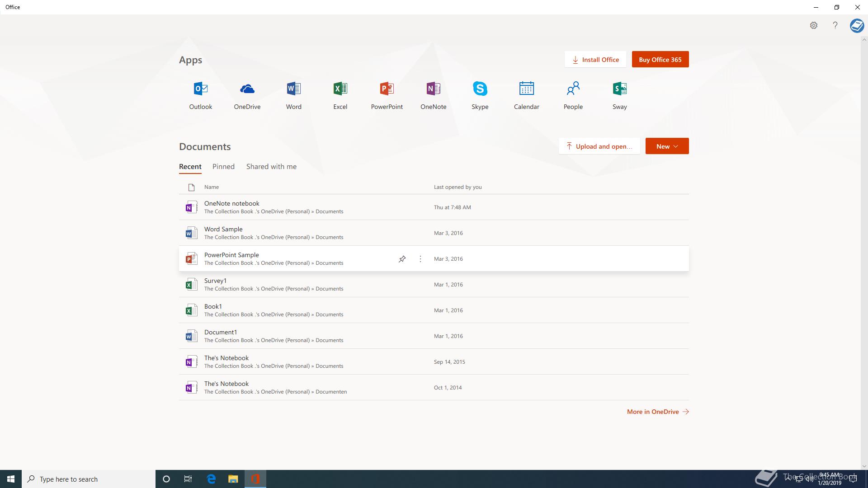The height and width of the screenshot is (488, 868).
Task: Open the account profile picture
Action: click(x=857, y=26)
